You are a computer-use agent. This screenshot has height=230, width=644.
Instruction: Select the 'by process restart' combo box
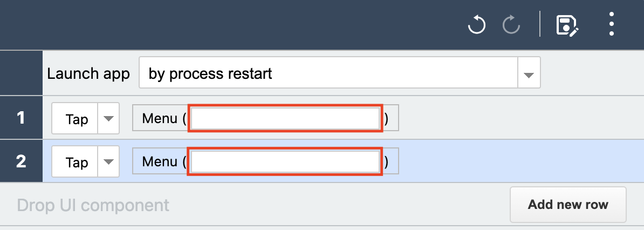pyautogui.click(x=328, y=72)
